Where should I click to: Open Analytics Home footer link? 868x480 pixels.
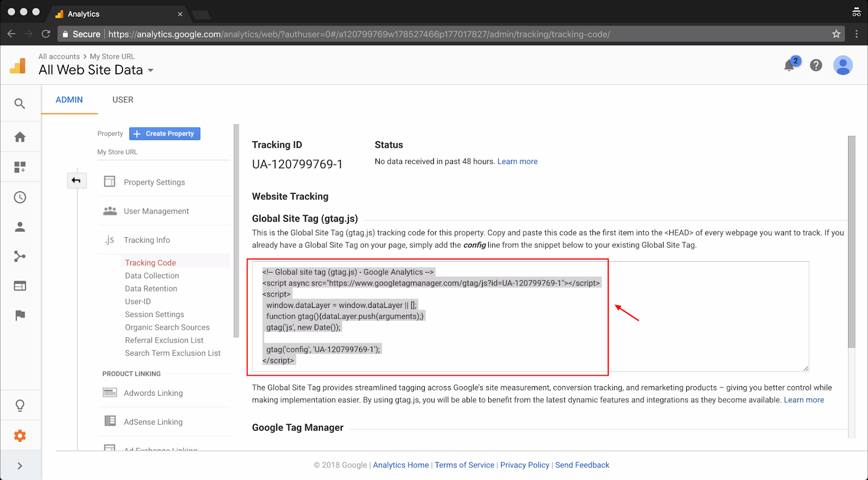point(401,465)
